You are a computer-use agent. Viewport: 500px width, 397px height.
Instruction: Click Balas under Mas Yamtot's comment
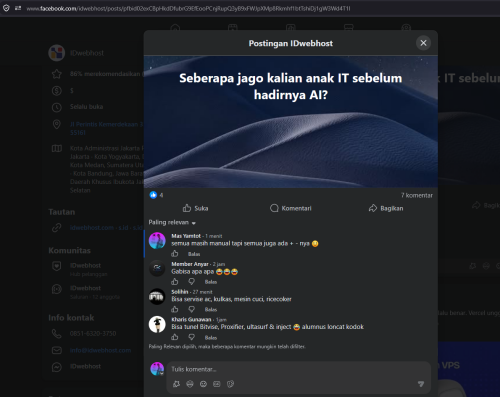click(194, 254)
